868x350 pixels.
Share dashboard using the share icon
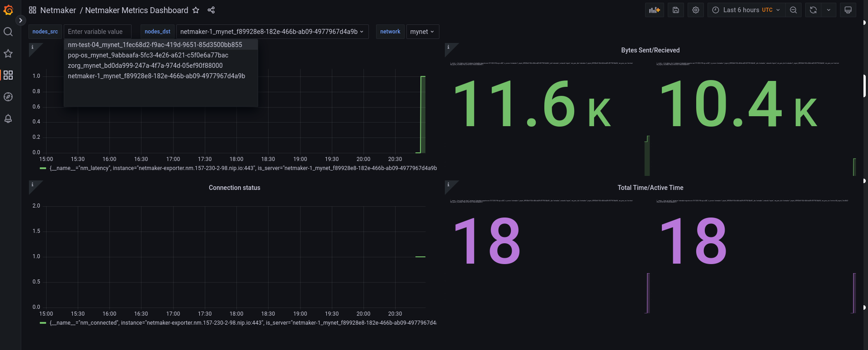click(x=211, y=10)
